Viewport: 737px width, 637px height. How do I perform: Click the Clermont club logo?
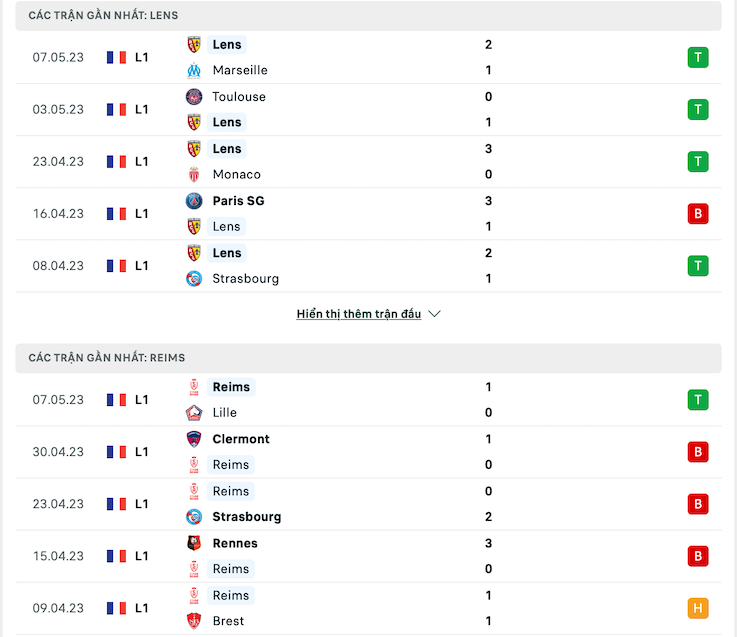pyautogui.click(x=194, y=439)
